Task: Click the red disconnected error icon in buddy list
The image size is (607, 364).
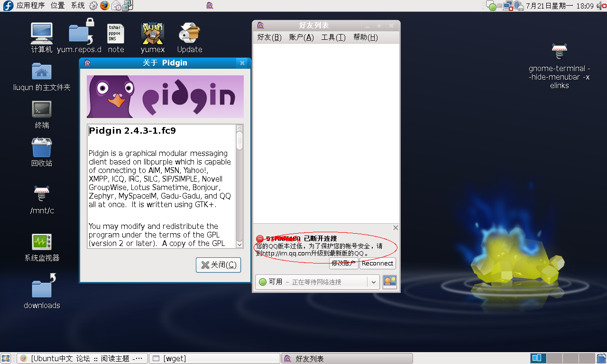Action: click(259, 239)
